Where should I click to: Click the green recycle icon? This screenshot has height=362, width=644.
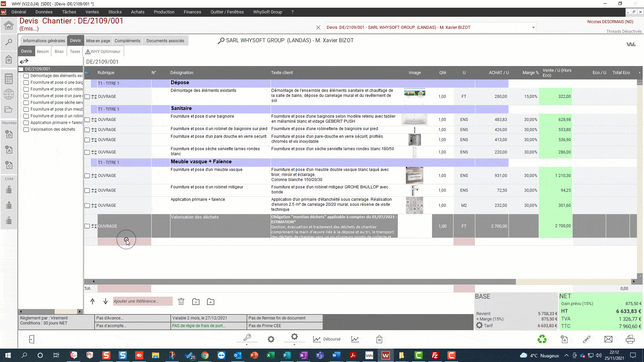pos(542,339)
